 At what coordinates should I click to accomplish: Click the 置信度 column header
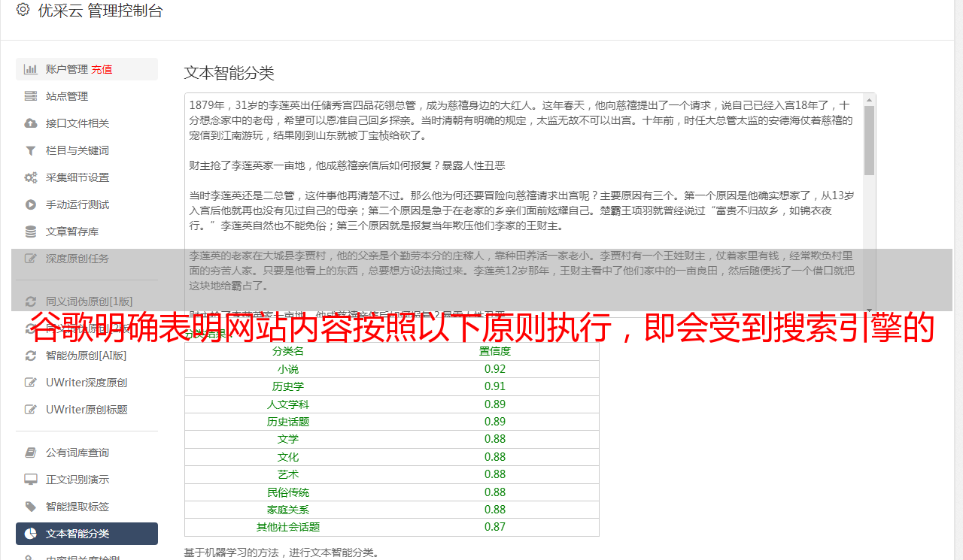click(495, 351)
